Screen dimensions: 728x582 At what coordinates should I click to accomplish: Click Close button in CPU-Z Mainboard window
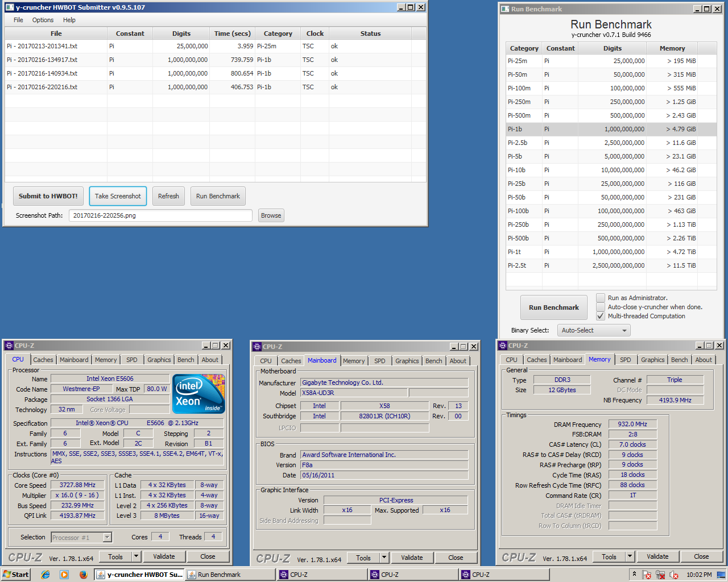click(456, 558)
